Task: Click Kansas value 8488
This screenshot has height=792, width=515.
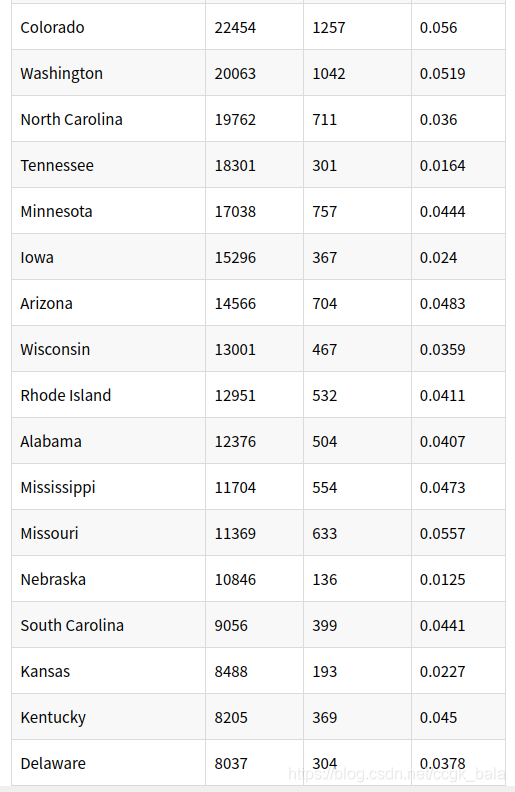Action: (231, 671)
